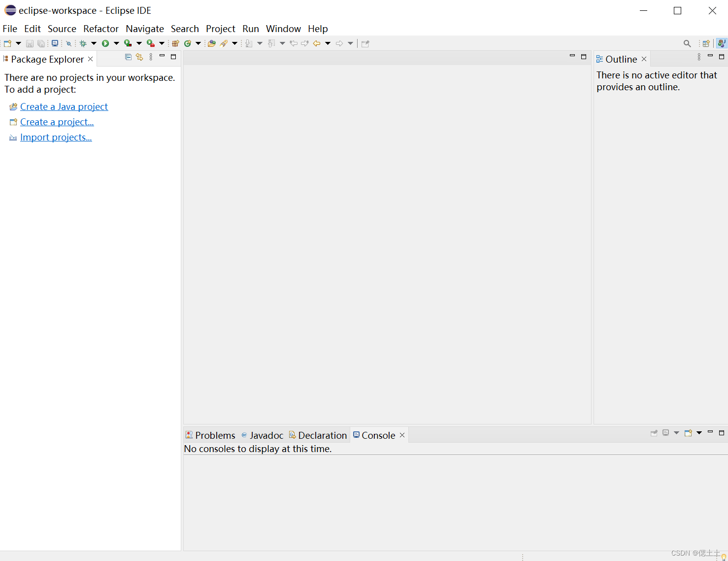Image resolution: width=728 pixels, height=561 pixels.
Task: Click the Run External Tools icon
Action: point(150,43)
